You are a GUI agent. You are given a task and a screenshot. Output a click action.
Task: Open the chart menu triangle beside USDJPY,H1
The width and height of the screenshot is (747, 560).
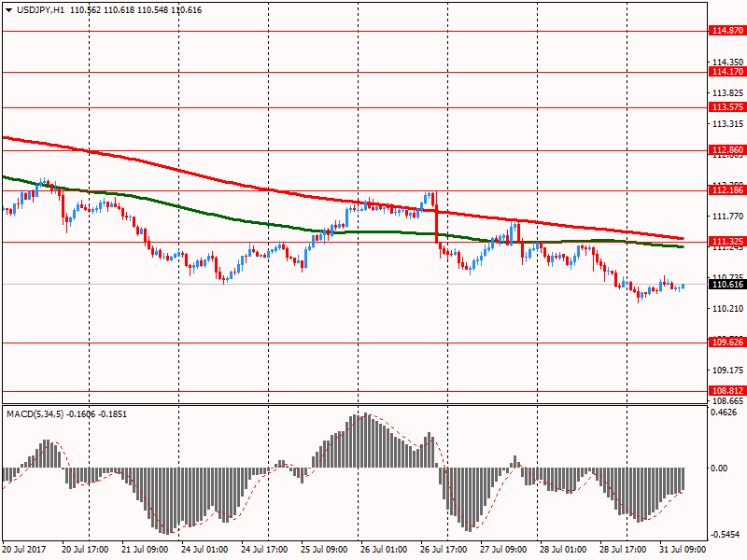pyautogui.click(x=9, y=10)
